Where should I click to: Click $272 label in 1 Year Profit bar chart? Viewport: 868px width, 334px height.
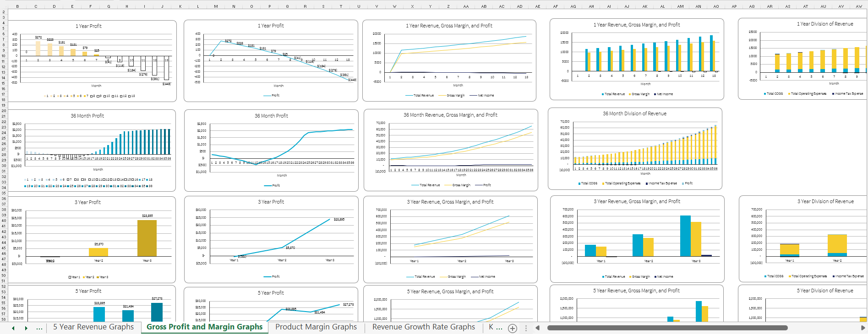tap(38, 38)
